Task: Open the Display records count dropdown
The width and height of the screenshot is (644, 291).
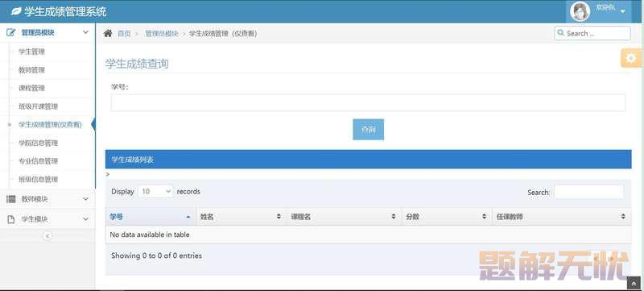Action: pyautogui.click(x=155, y=192)
